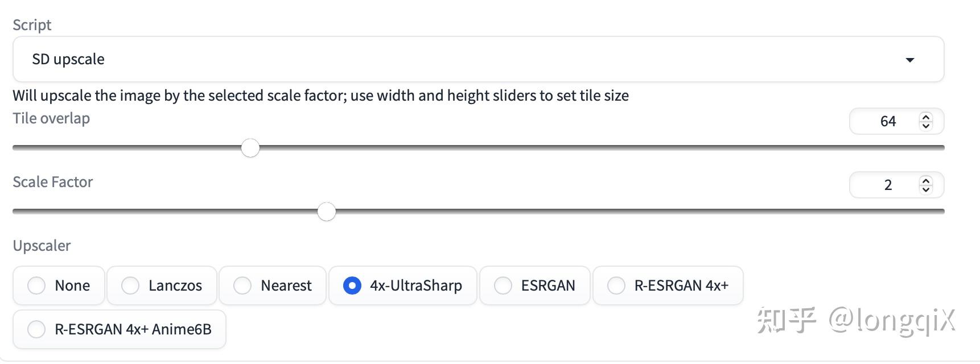
Task: Choose the R-ESRGAN 4x+ upscaler
Action: coord(616,286)
